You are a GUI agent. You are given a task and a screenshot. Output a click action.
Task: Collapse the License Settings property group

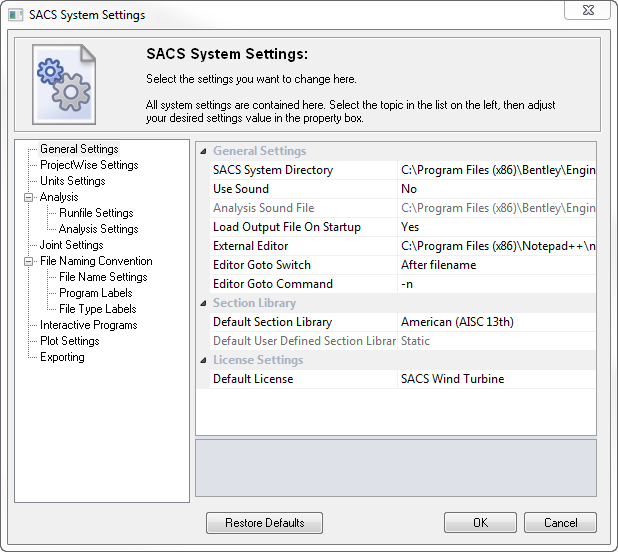[204, 360]
